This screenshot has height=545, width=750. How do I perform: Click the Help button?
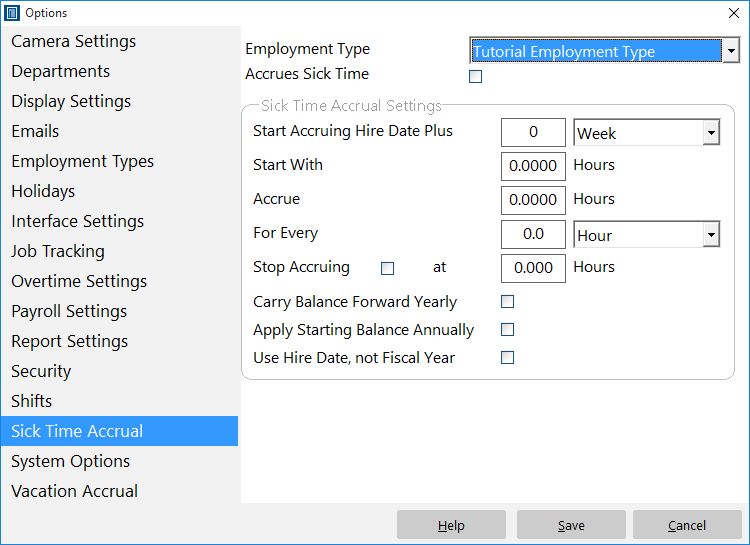tap(451, 525)
